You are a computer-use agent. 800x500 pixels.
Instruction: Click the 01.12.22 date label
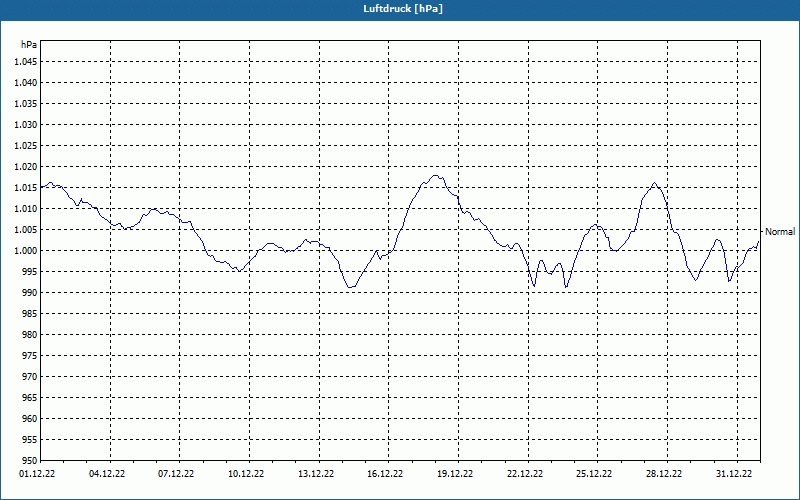coord(37,473)
